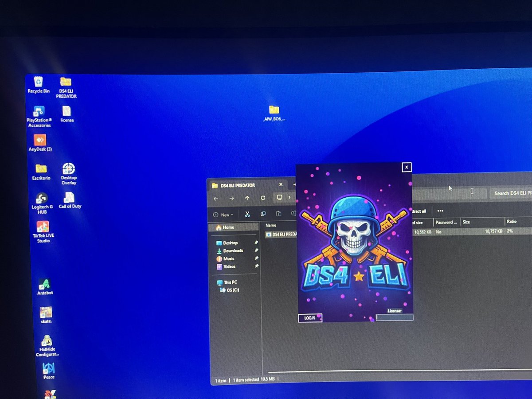Click the Extract all toolbar button
Screen dimensions: 532x399
click(x=419, y=211)
